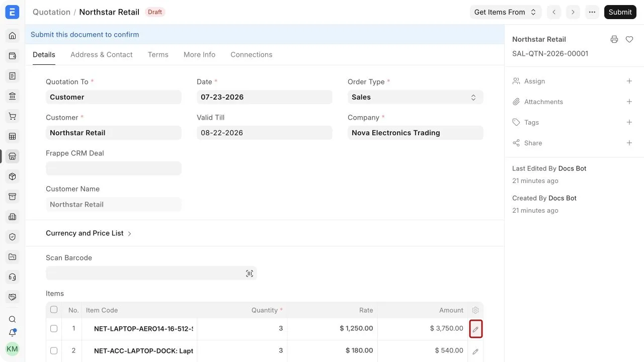Switch to the More Info tab

point(199,54)
